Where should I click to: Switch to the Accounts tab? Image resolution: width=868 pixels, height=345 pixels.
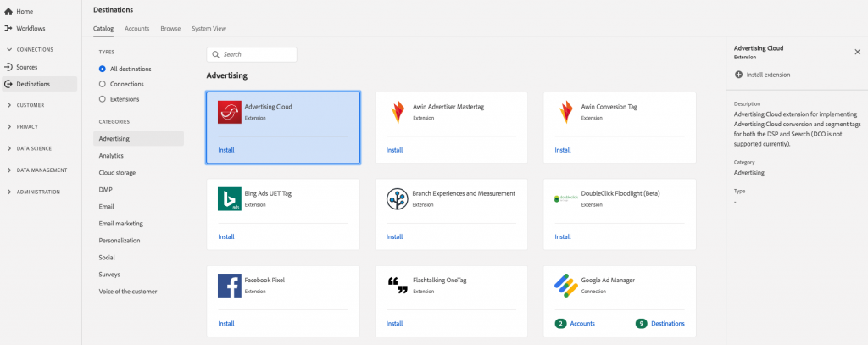[x=136, y=28]
